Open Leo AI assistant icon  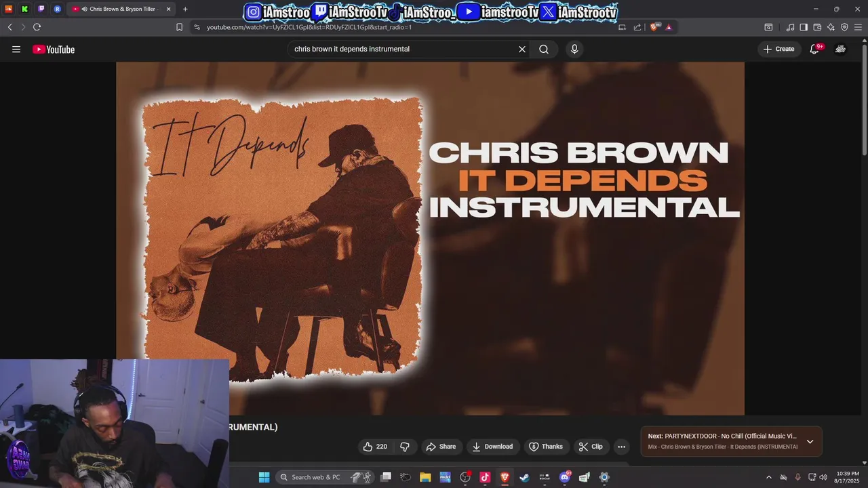pyautogui.click(x=831, y=27)
